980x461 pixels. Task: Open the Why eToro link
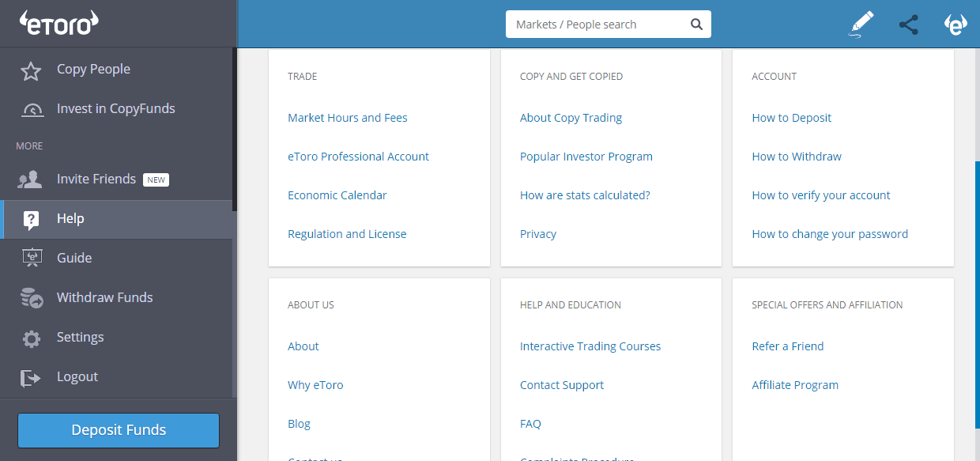coord(315,385)
